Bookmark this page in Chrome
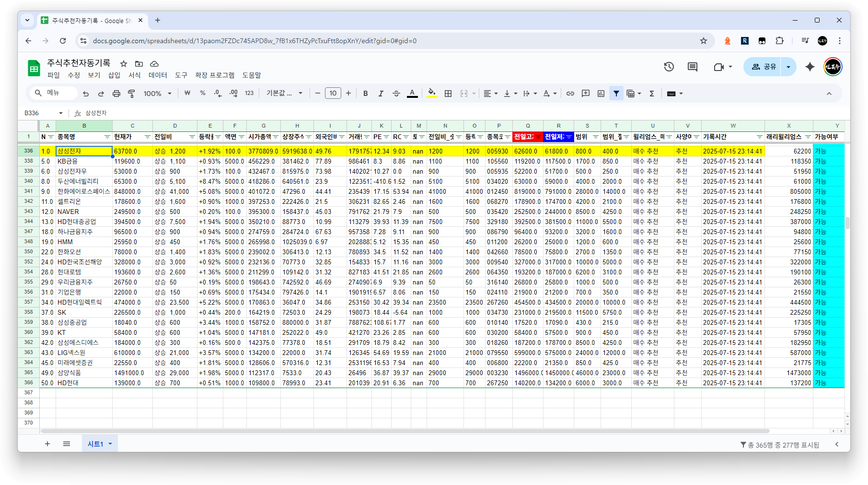868x485 pixels. [x=704, y=41]
